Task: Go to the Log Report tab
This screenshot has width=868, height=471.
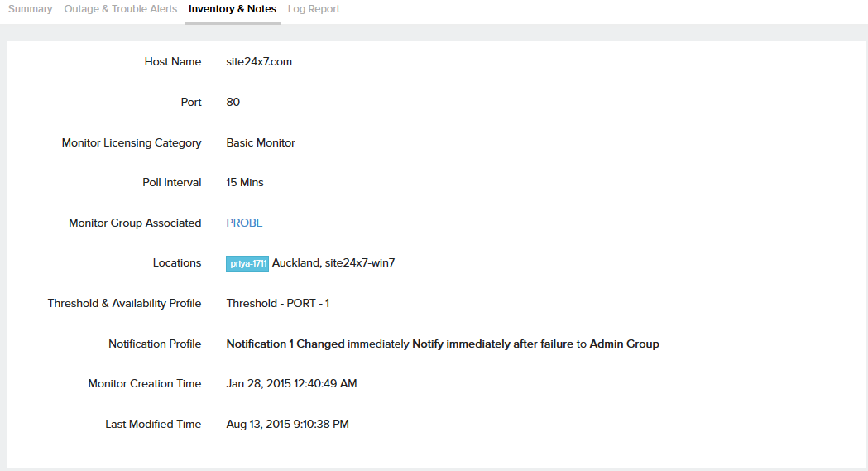Action: [314, 9]
